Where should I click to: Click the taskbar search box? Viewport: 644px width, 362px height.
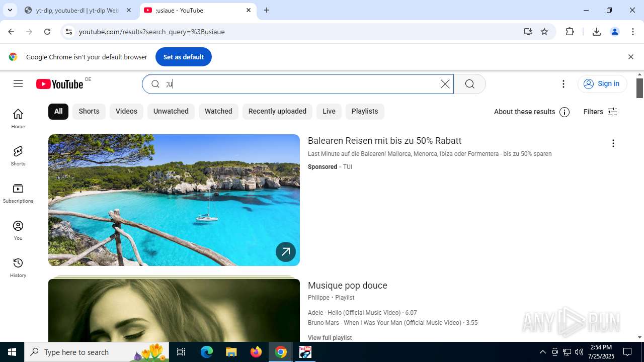(x=98, y=352)
